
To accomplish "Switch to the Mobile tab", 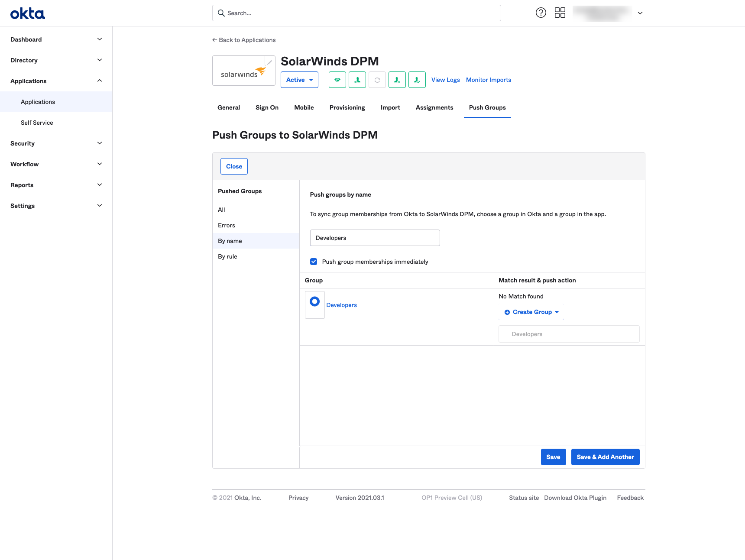I will coord(304,107).
